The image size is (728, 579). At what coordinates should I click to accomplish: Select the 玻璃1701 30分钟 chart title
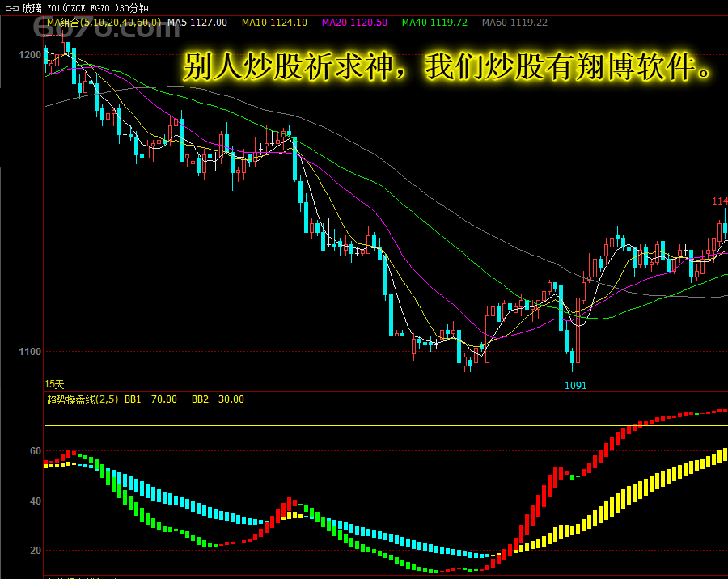86,8
